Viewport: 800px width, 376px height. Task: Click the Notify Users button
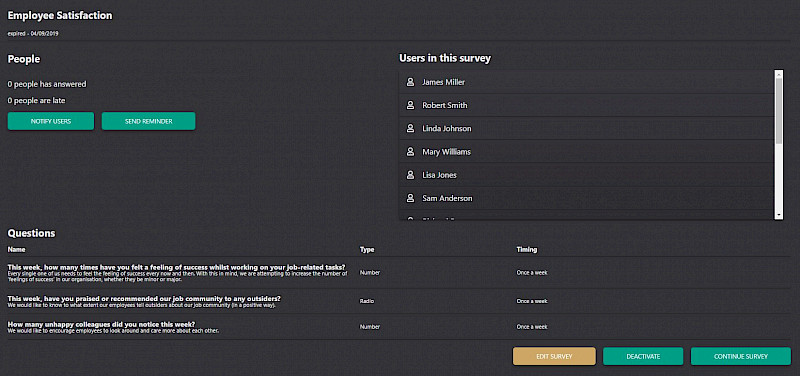pos(51,121)
